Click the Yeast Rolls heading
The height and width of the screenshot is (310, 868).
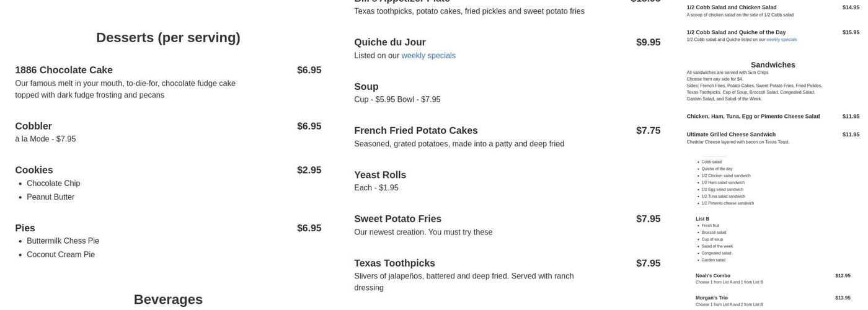[380, 175]
